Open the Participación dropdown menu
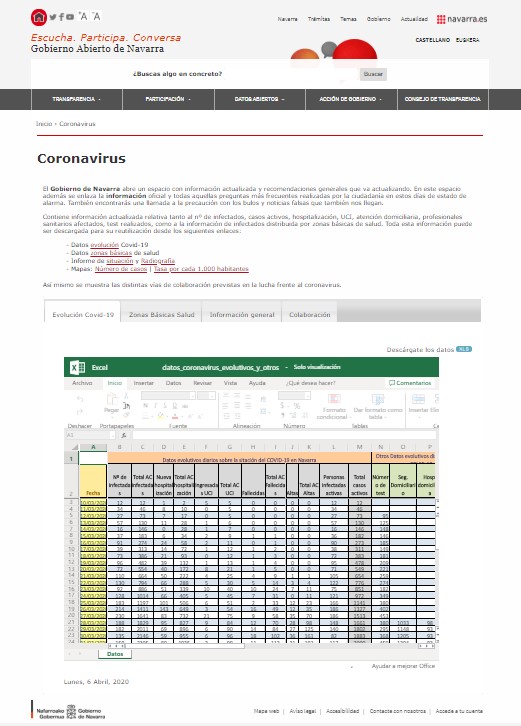Screen dimensions: 521x726 168,99
